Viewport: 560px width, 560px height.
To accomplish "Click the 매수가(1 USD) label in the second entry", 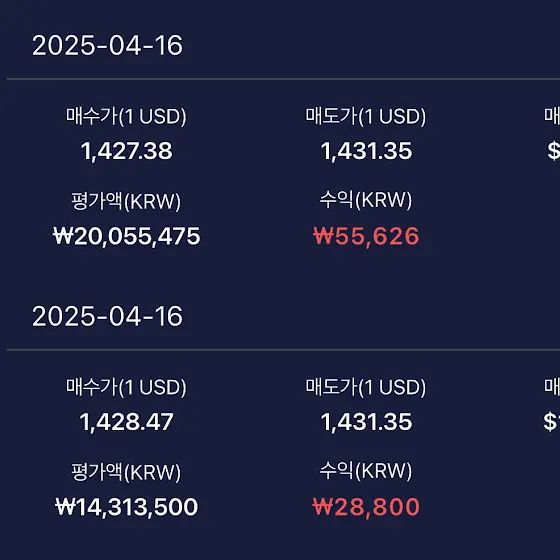I will coord(126,387).
